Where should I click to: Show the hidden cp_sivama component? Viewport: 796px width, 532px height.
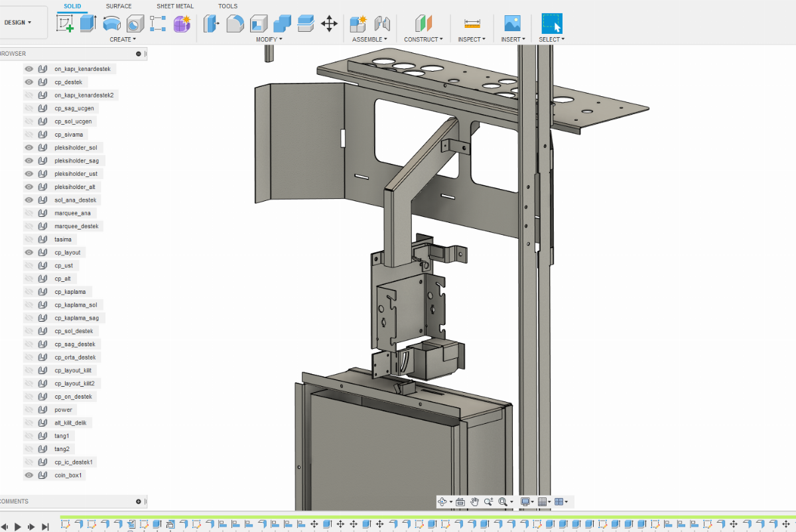(x=29, y=135)
